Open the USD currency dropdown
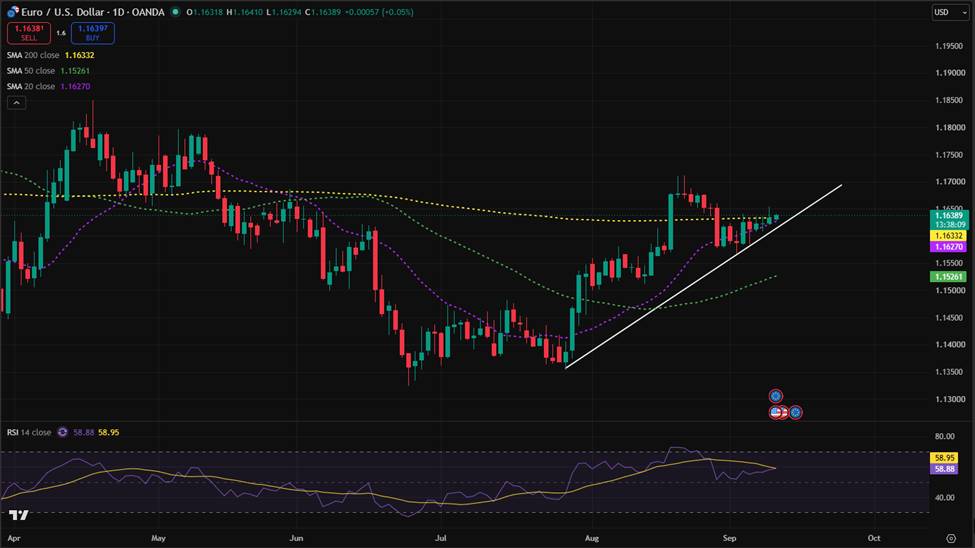The width and height of the screenshot is (975, 548). tap(950, 12)
